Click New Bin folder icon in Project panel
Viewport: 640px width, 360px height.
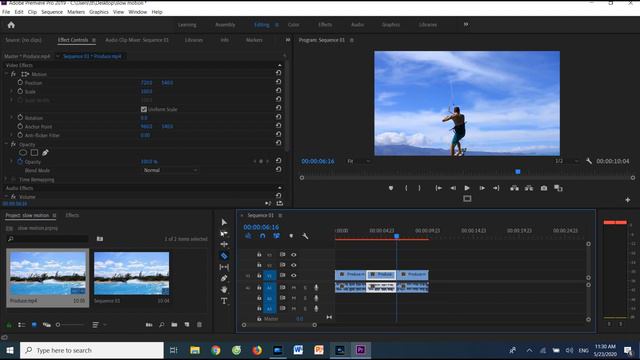pos(174,325)
